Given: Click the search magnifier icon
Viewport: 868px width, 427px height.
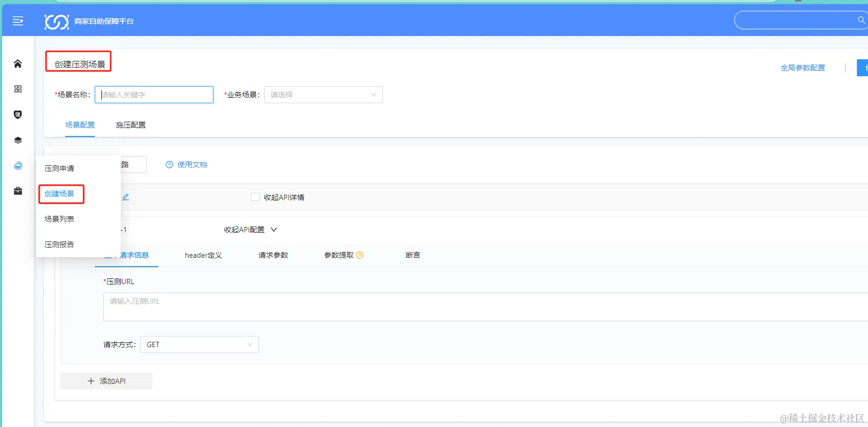Looking at the screenshot, I should click(861, 20).
